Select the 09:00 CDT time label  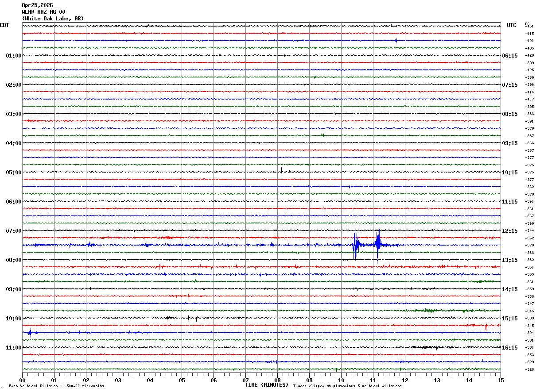[13, 289]
